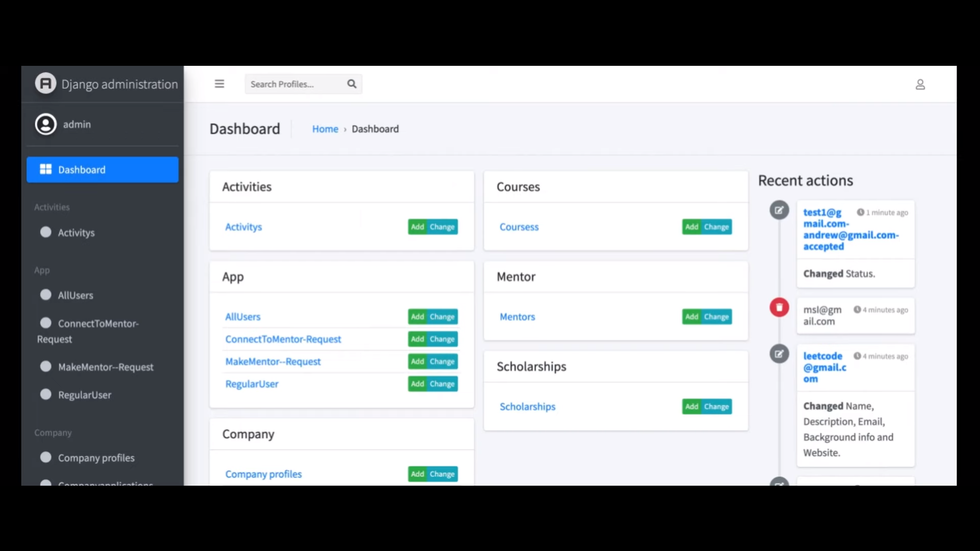Viewport: 980px width, 551px height.
Task: Open the Activitys link in the Activities panel
Action: coord(243,227)
